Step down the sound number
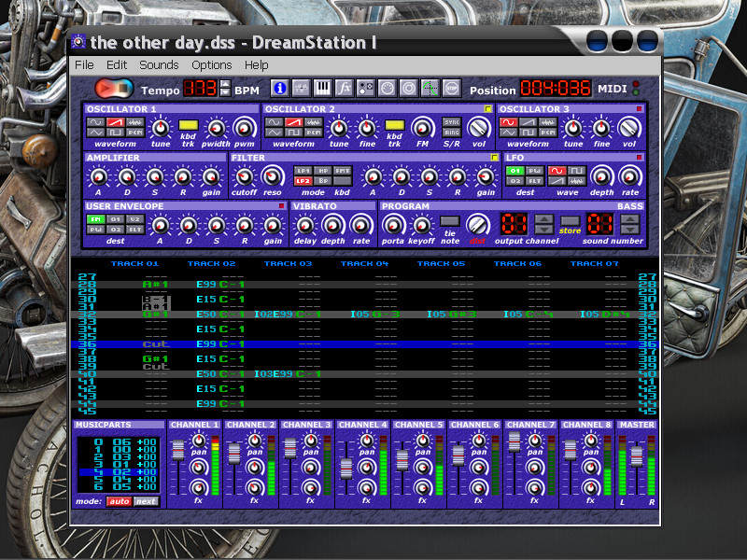The height and width of the screenshot is (560, 747). pyautogui.click(x=629, y=229)
